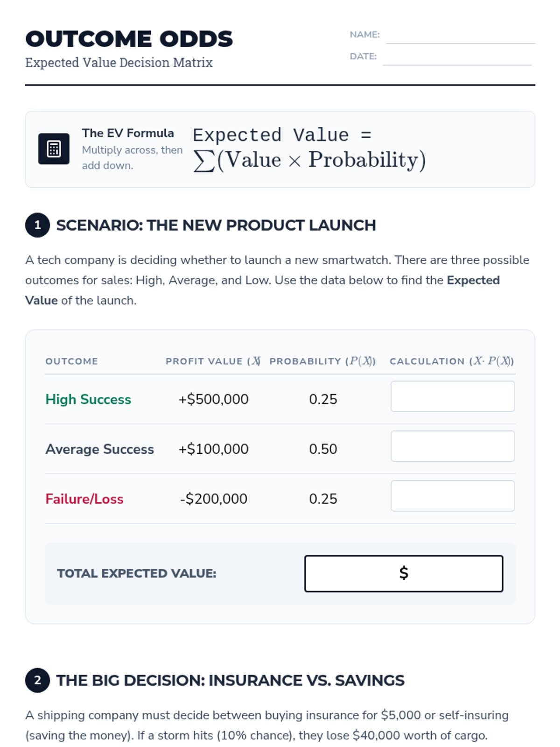Click the Total Expected Value answer box
The height and width of the screenshot is (747, 560).
pyautogui.click(x=404, y=573)
